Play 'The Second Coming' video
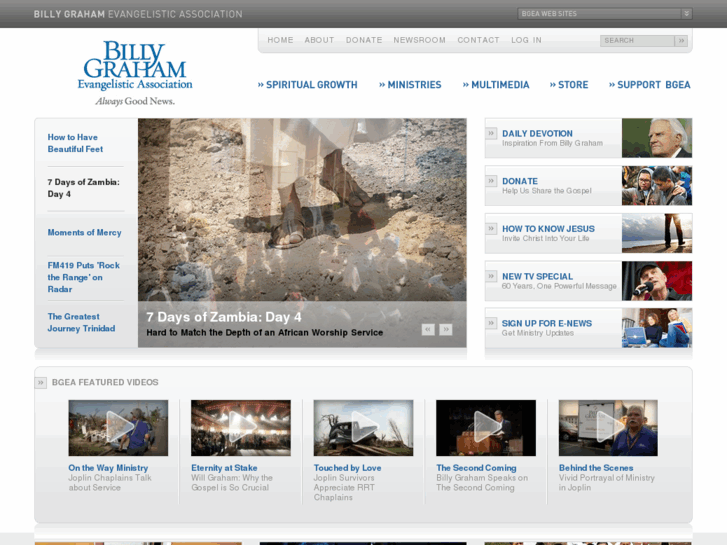 coord(486,428)
